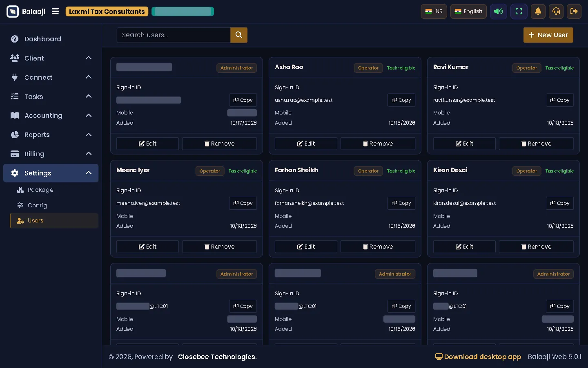Click the logout icon
This screenshot has width=588, height=368.
[x=574, y=11]
